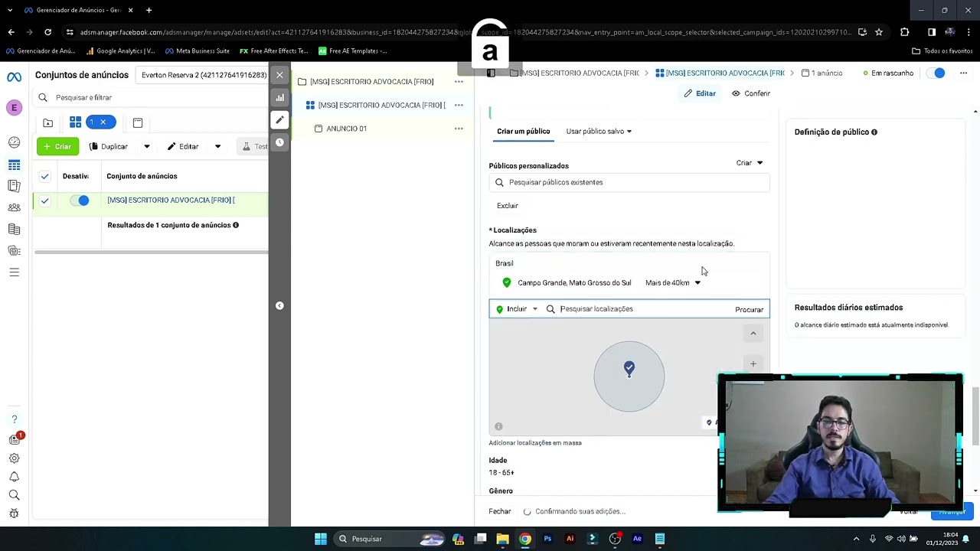Open the account overview gauge icon
Screen dimensions: 980x551
14,142
